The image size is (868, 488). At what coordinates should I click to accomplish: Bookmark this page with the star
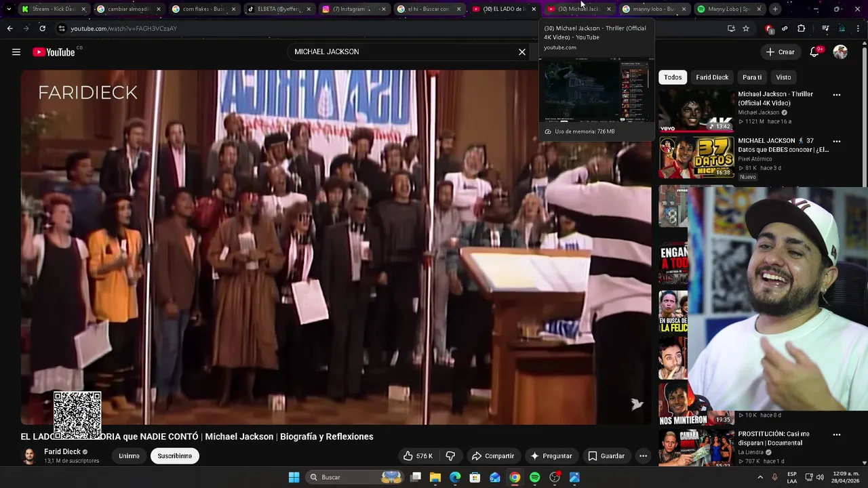coord(746,28)
